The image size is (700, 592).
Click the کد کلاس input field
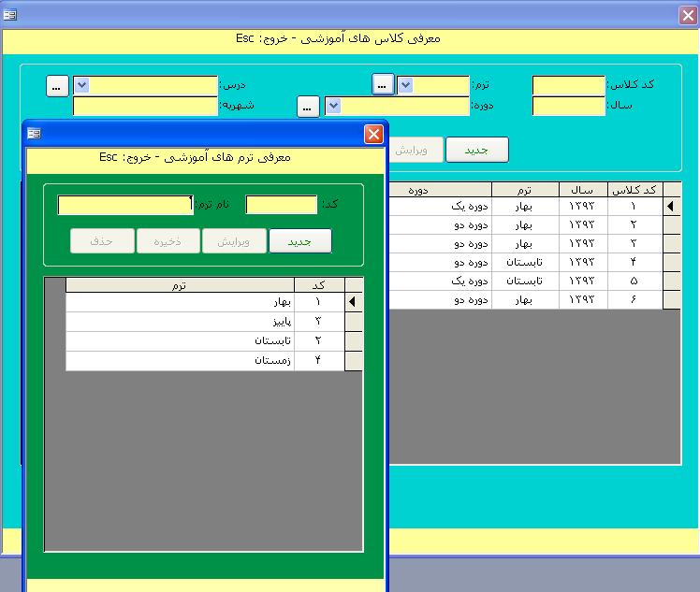point(568,85)
